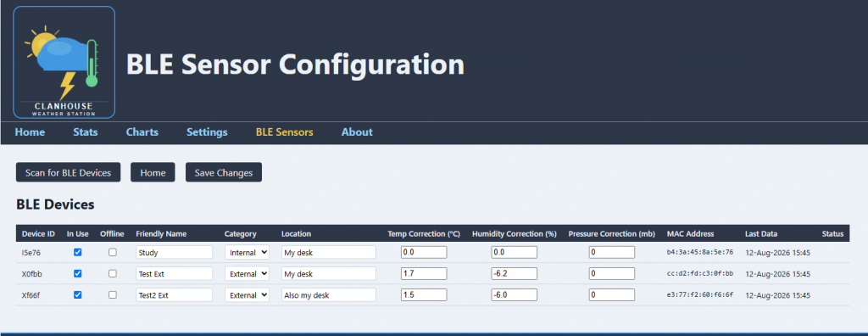
Task: Click the Location column header
Action: 296,234
